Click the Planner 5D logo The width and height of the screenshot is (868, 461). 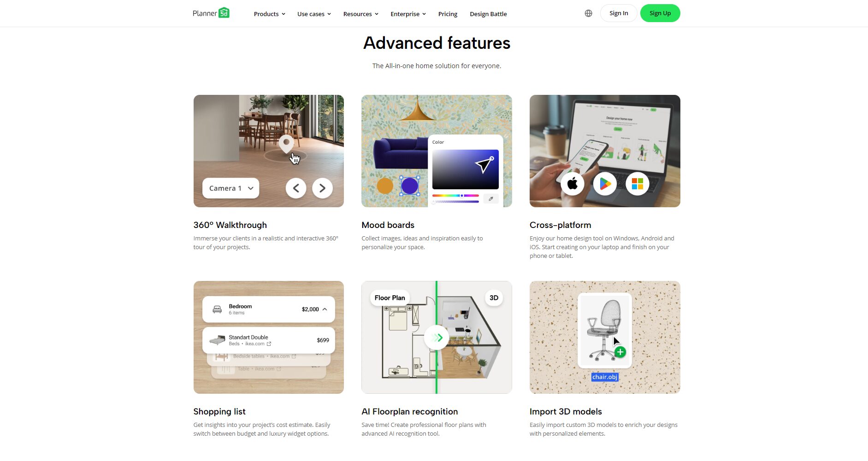tap(211, 13)
